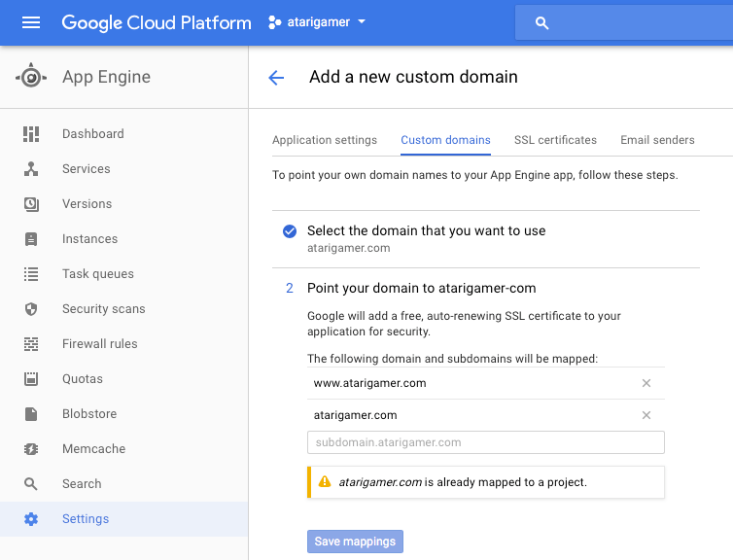This screenshot has height=560, width=733.
Task: Click the blue checkmark step icon
Action: pos(290,231)
